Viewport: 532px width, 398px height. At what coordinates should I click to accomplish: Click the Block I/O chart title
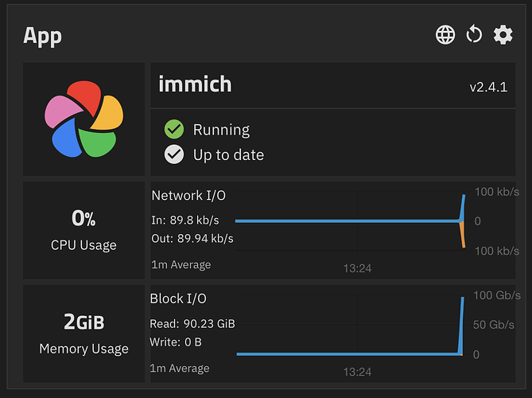178,298
